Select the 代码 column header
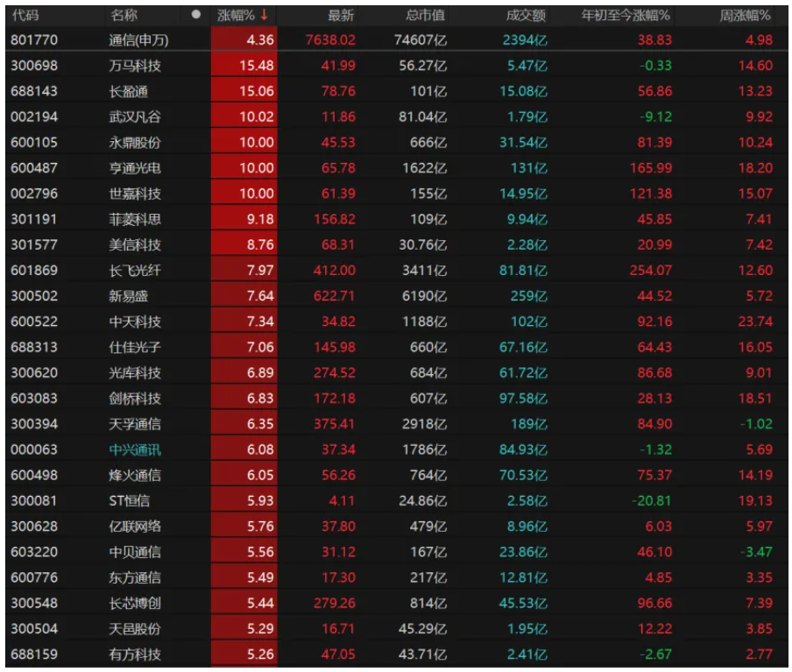This screenshot has width=792, height=672. click(25, 15)
